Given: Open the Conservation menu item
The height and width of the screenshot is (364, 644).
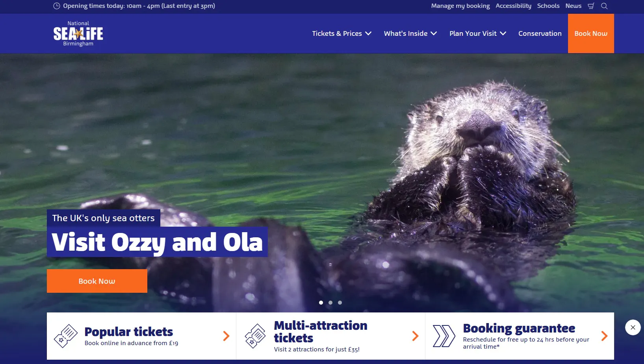Looking at the screenshot, I should coord(540,33).
